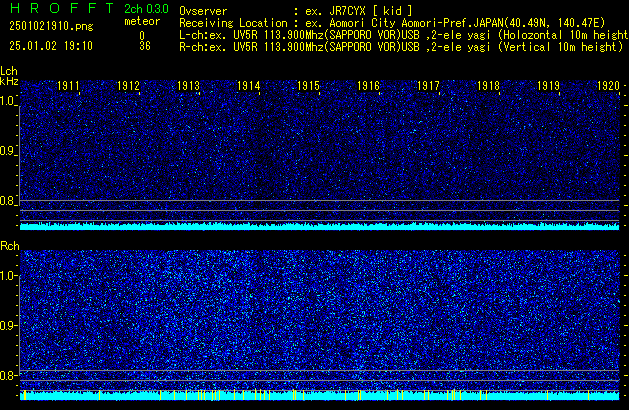Click the "meteor" count heading

pos(142,21)
